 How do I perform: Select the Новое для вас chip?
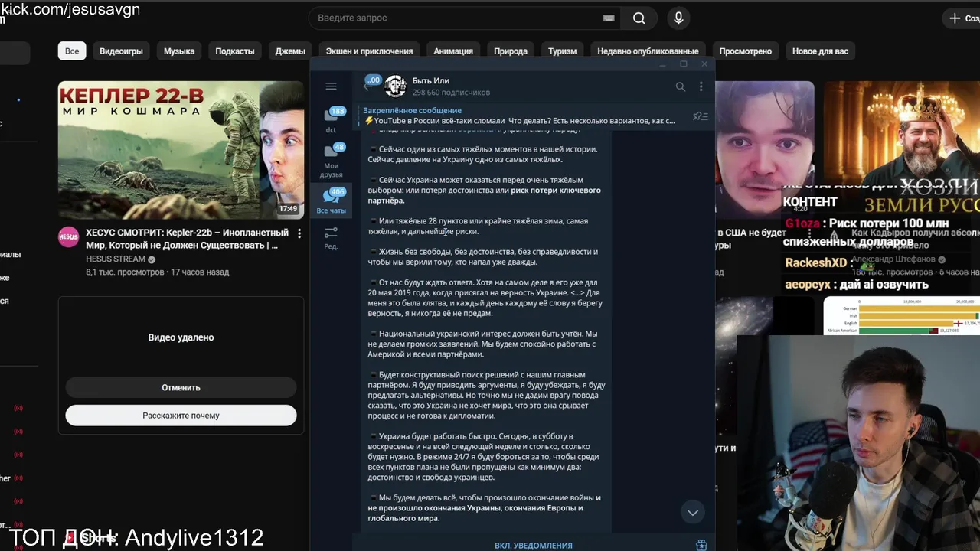pyautogui.click(x=820, y=51)
